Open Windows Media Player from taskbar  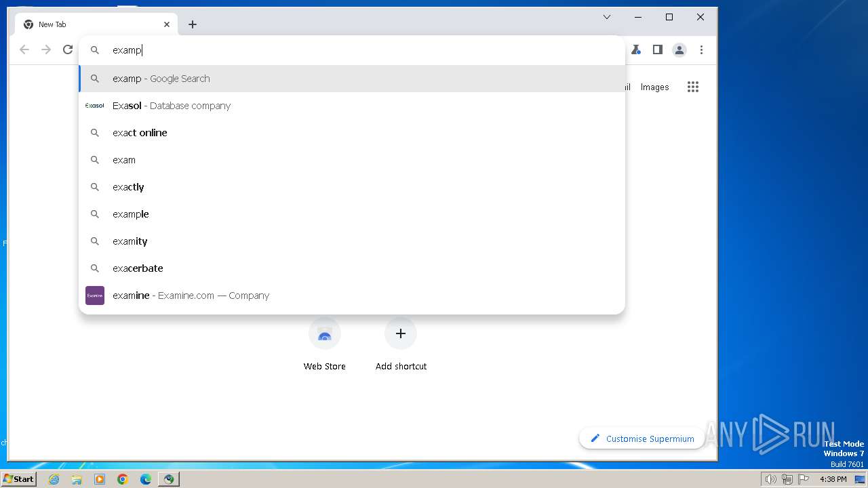pyautogui.click(x=100, y=479)
